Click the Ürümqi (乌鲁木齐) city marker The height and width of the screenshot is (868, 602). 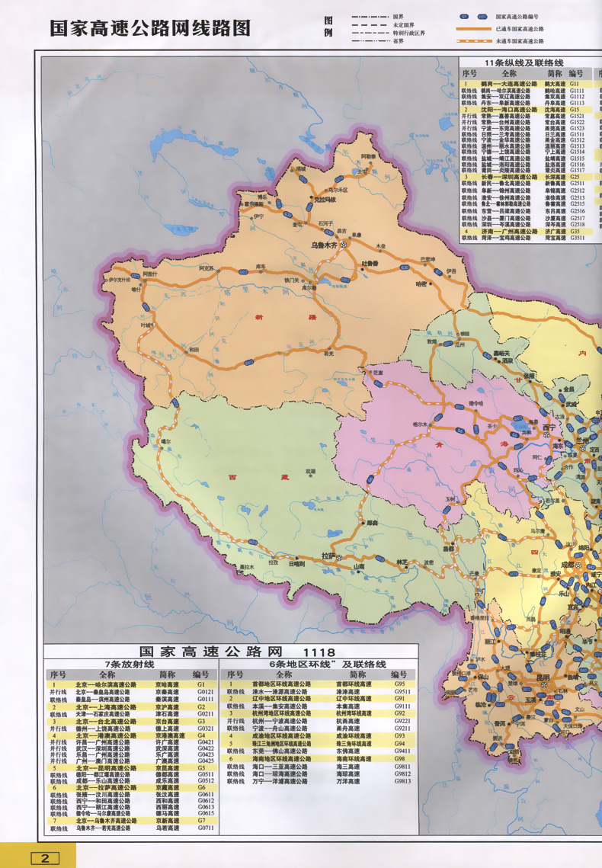(x=344, y=244)
